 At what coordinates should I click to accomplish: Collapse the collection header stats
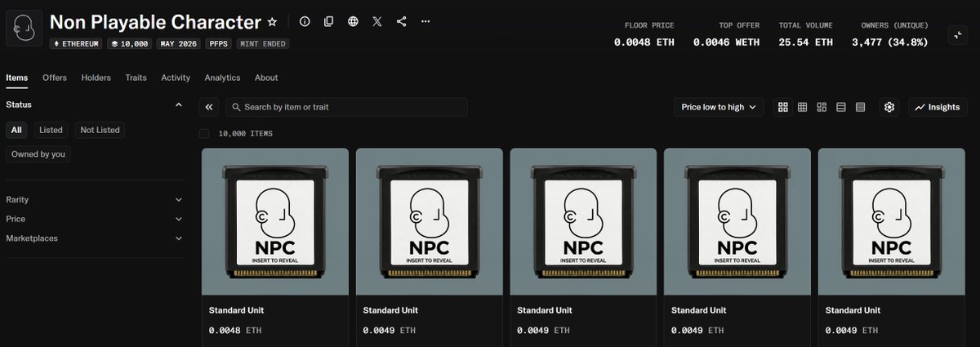point(957,34)
